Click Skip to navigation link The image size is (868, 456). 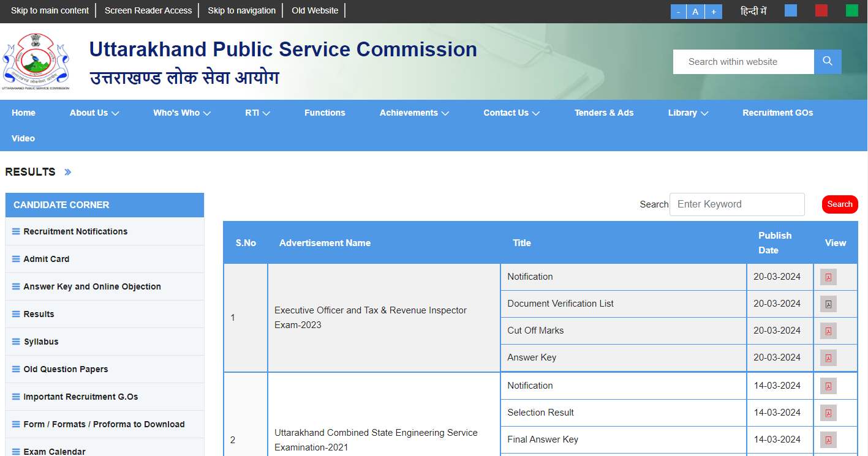pos(242,10)
